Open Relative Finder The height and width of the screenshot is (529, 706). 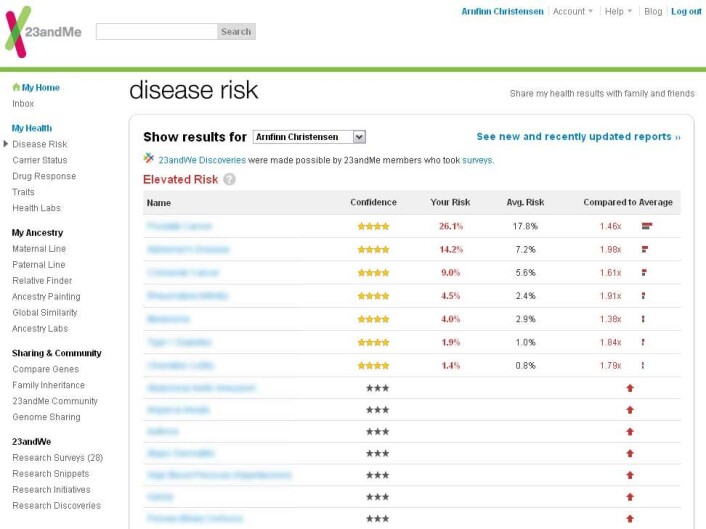click(x=42, y=280)
